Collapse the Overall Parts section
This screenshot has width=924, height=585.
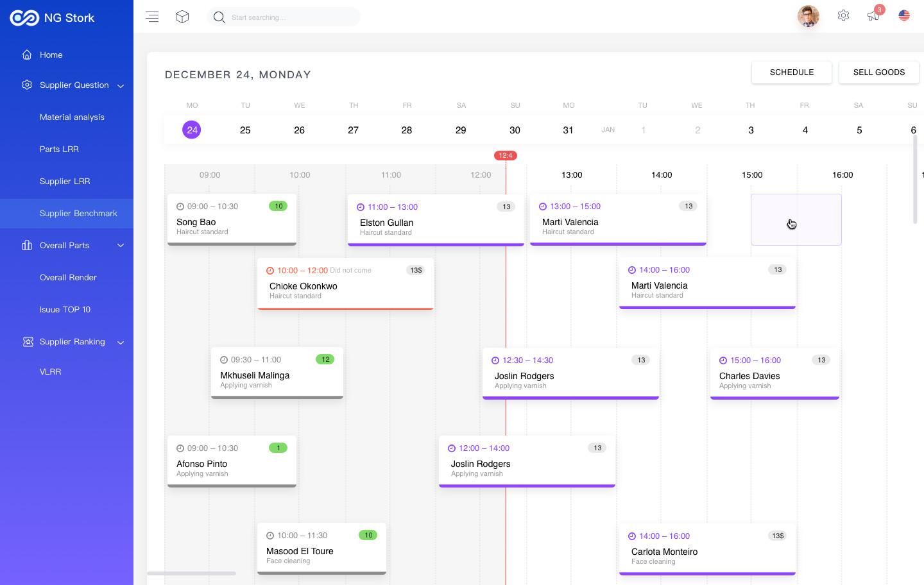121,246
